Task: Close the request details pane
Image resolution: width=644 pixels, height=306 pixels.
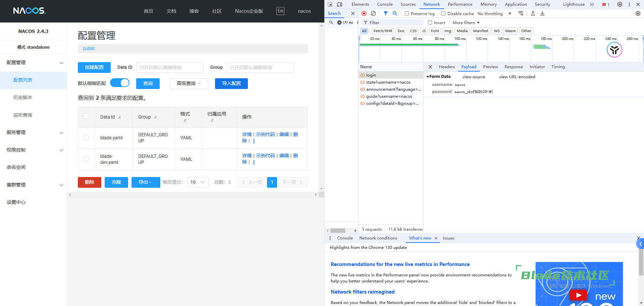Action: point(430,67)
